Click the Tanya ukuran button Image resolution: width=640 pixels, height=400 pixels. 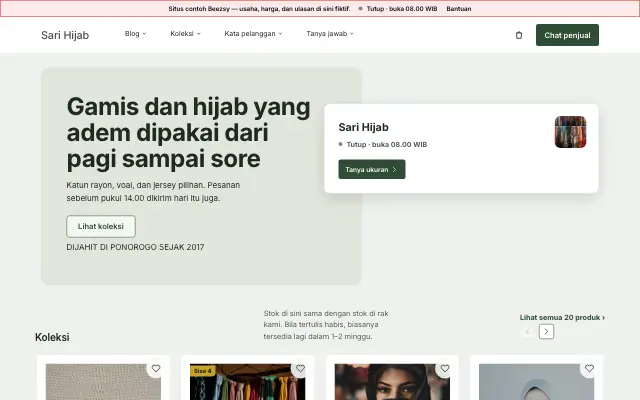(x=372, y=169)
